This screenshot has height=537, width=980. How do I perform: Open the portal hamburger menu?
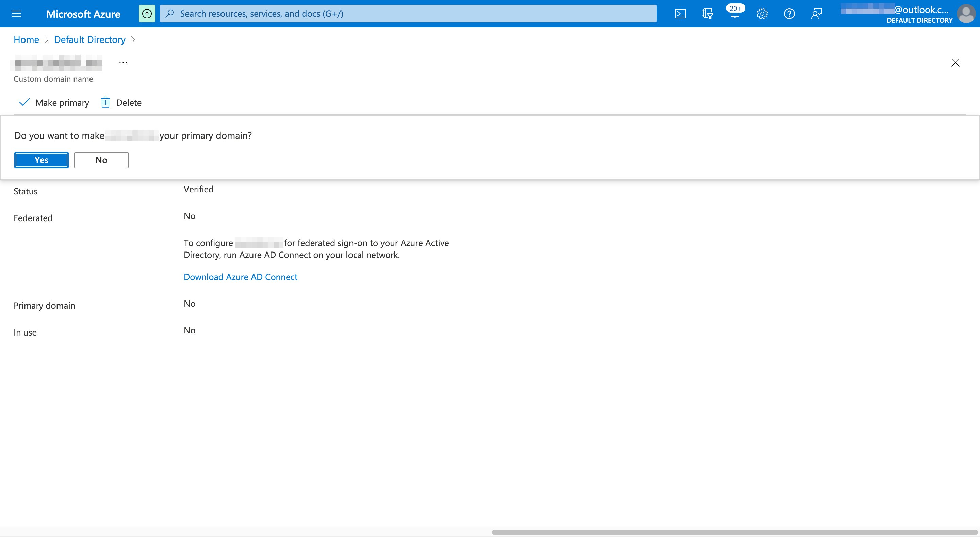pyautogui.click(x=16, y=13)
